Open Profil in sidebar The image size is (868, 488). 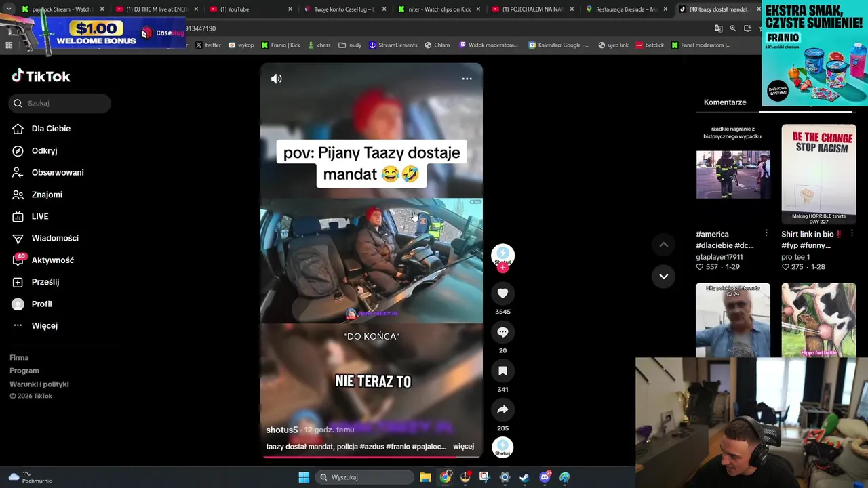(41, 304)
